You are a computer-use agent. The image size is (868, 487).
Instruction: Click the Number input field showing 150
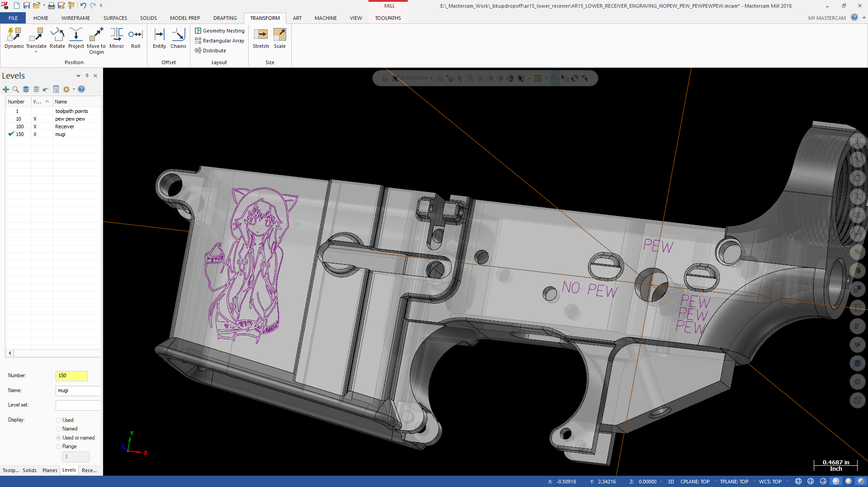(x=71, y=376)
